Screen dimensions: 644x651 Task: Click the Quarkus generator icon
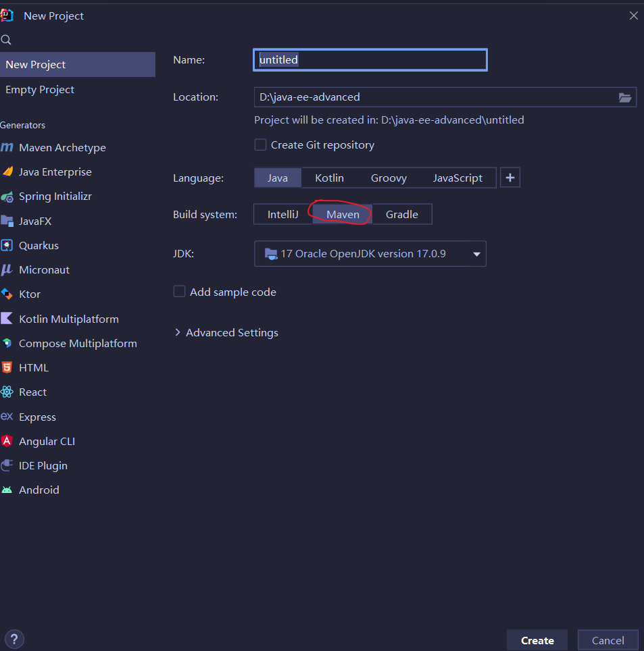tap(7, 245)
